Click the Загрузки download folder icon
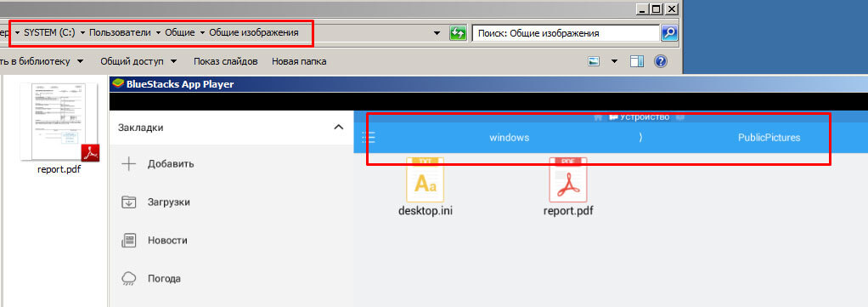868x307 pixels. click(x=128, y=202)
